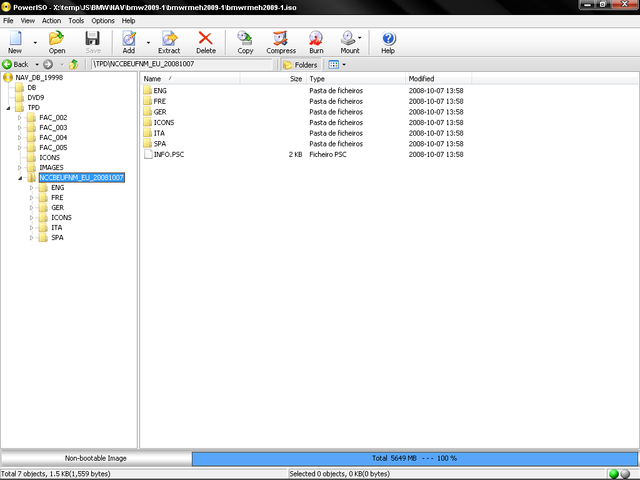Toggle the Folders pane button
The image size is (640, 480).
[x=300, y=64]
